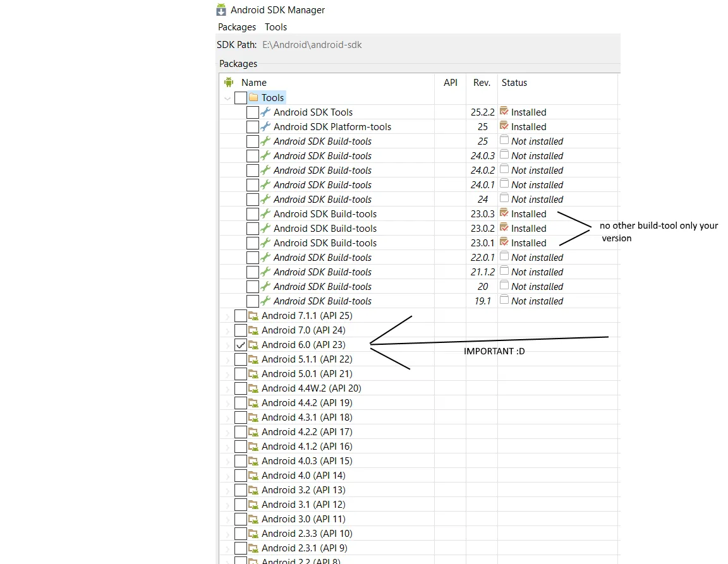728x564 pixels.
Task: Uncheck the Android 6.0 (API 23) checkbox
Action: point(241,344)
